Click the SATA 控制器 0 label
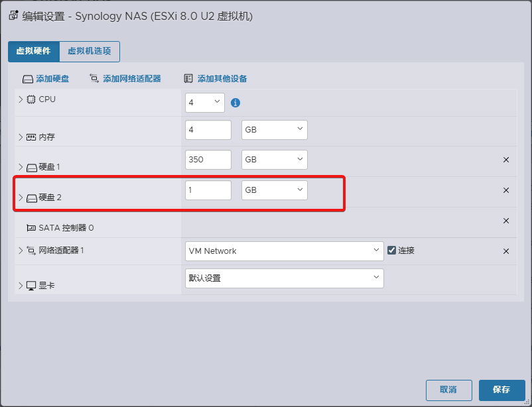 point(66,227)
